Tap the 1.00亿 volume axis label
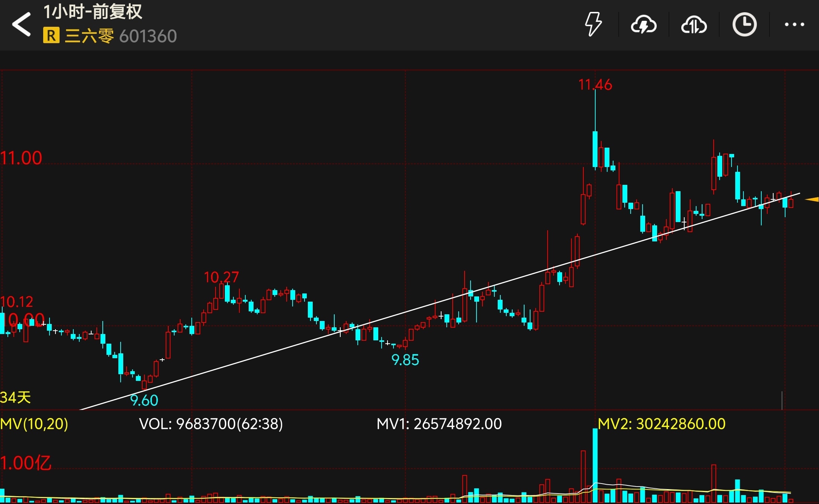Image resolution: width=819 pixels, height=504 pixels. click(25, 463)
